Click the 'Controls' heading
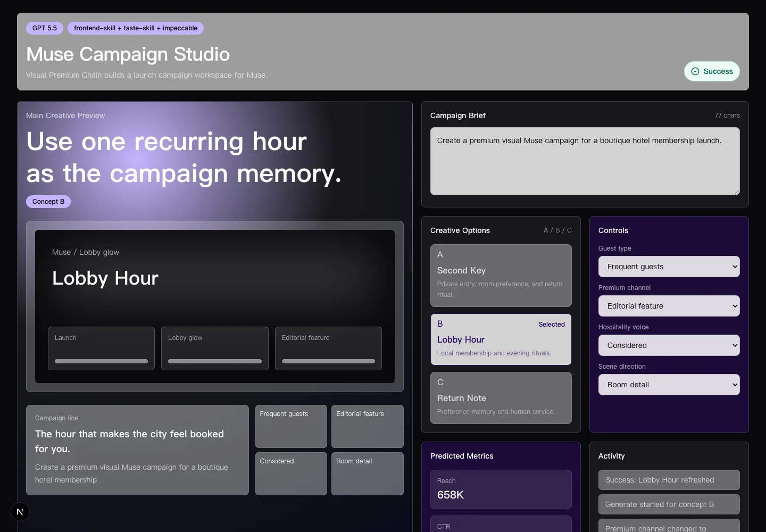 [613, 230]
